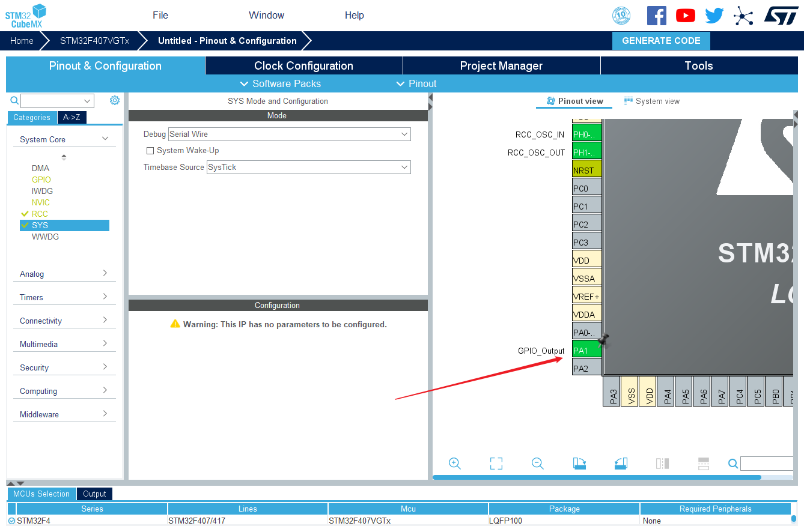
Task: Rotate the pinout clockwise icon
Action: pyautogui.click(x=579, y=463)
